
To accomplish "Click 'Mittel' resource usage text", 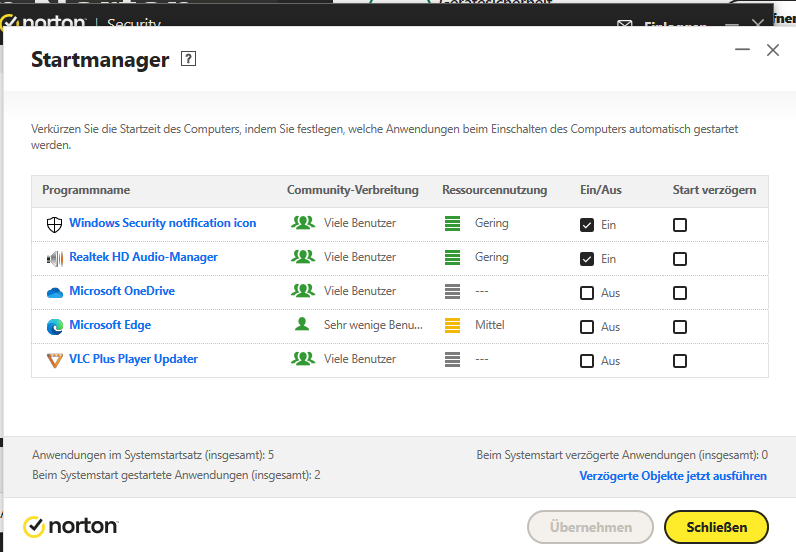I will click(x=490, y=325).
